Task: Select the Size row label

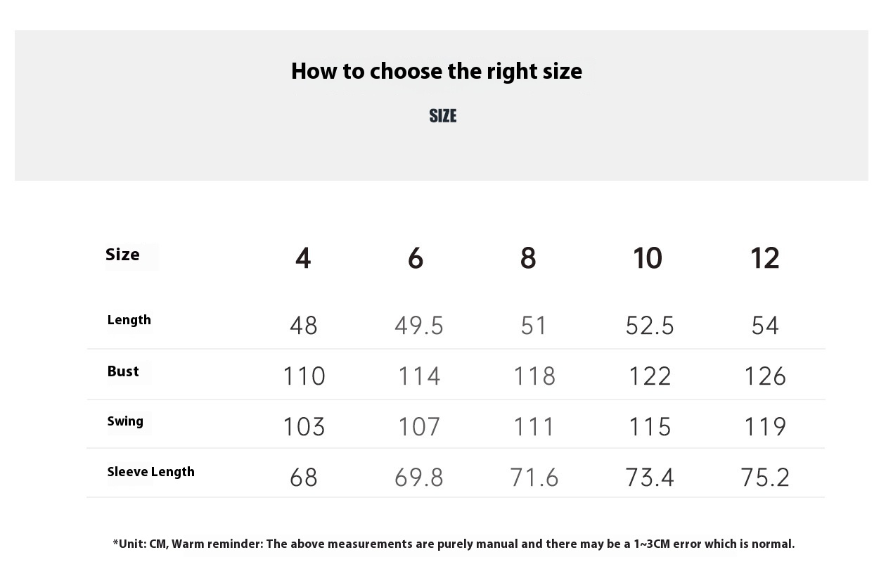Action: coord(123,255)
